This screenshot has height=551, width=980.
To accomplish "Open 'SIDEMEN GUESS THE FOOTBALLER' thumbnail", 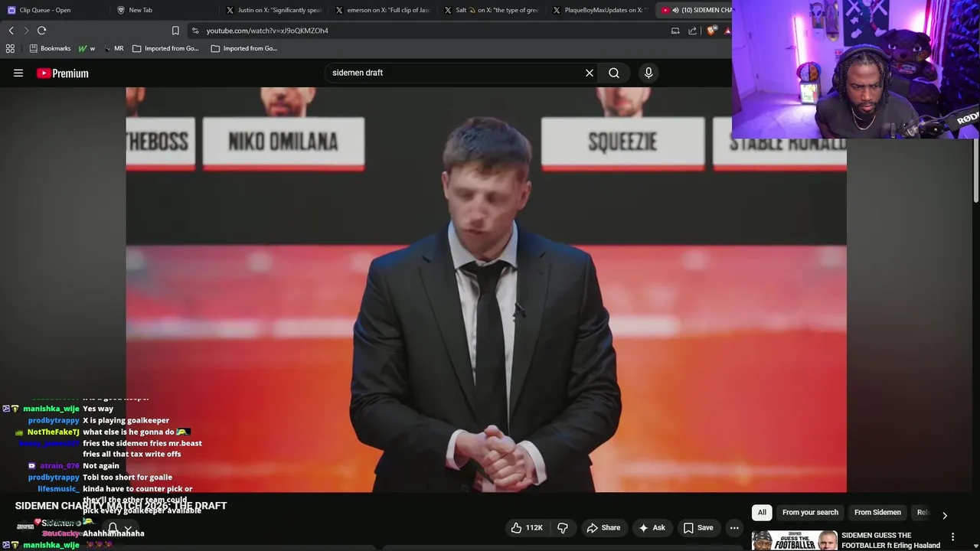I will pyautogui.click(x=795, y=540).
